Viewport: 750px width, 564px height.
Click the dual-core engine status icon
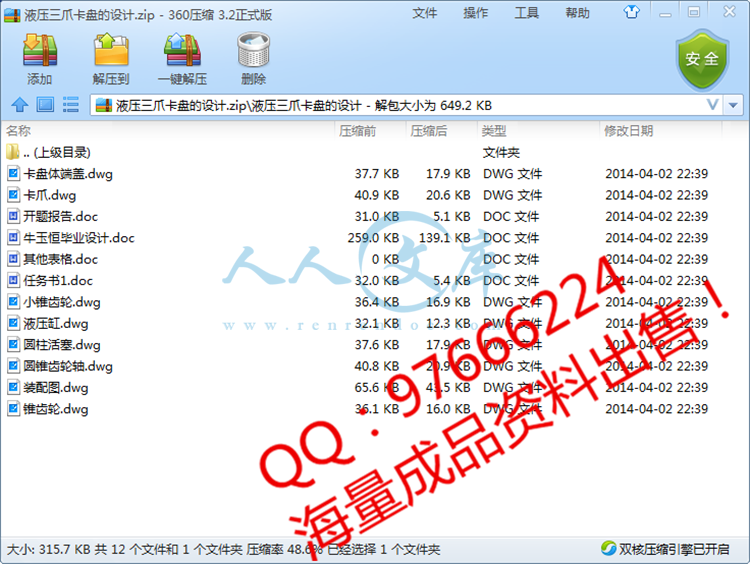pos(608,549)
